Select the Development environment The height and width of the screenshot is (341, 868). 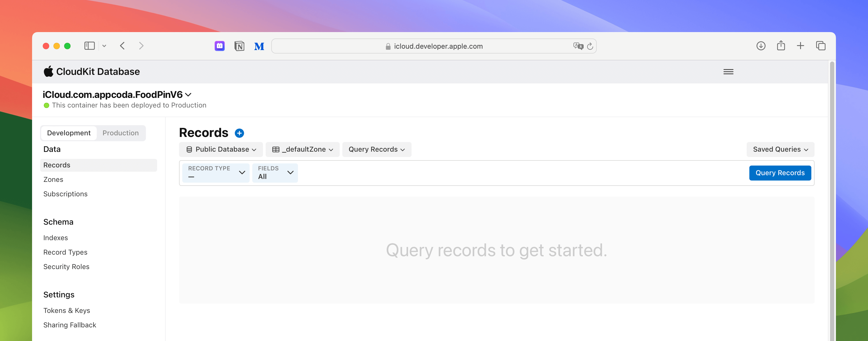[x=69, y=133]
